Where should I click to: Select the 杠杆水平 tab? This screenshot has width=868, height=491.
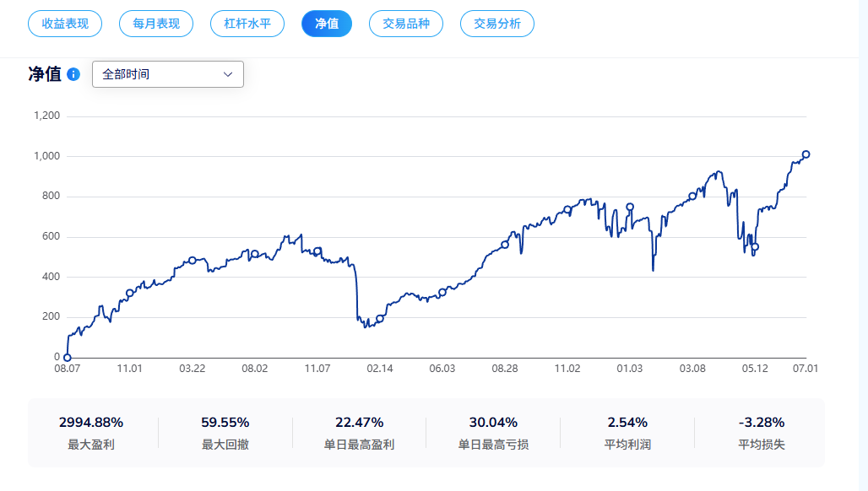tap(247, 24)
